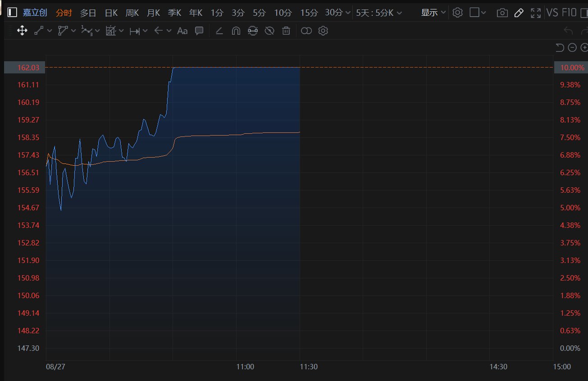588x381 pixels.
Task: Open the arrow annotation dropdown arrow
Action: coord(169,31)
